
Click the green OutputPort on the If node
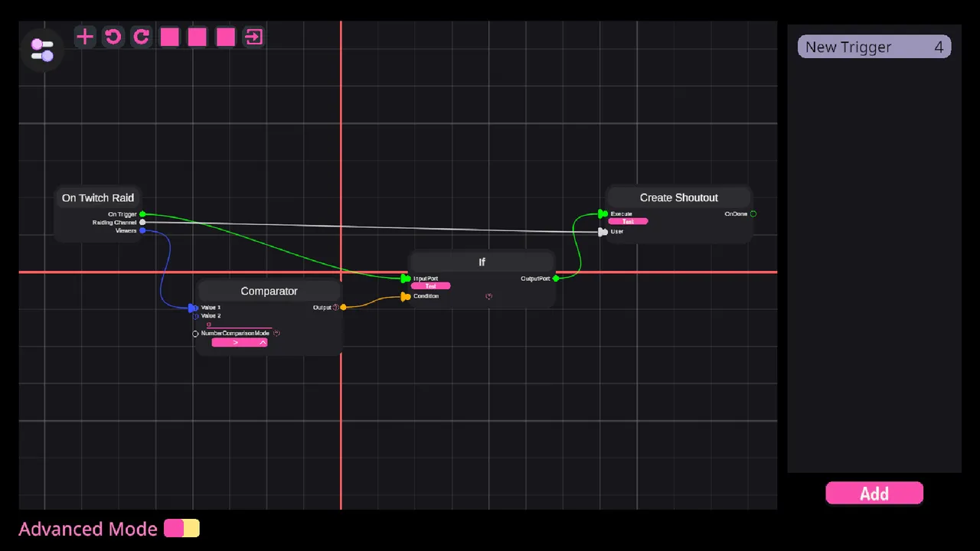(556, 279)
